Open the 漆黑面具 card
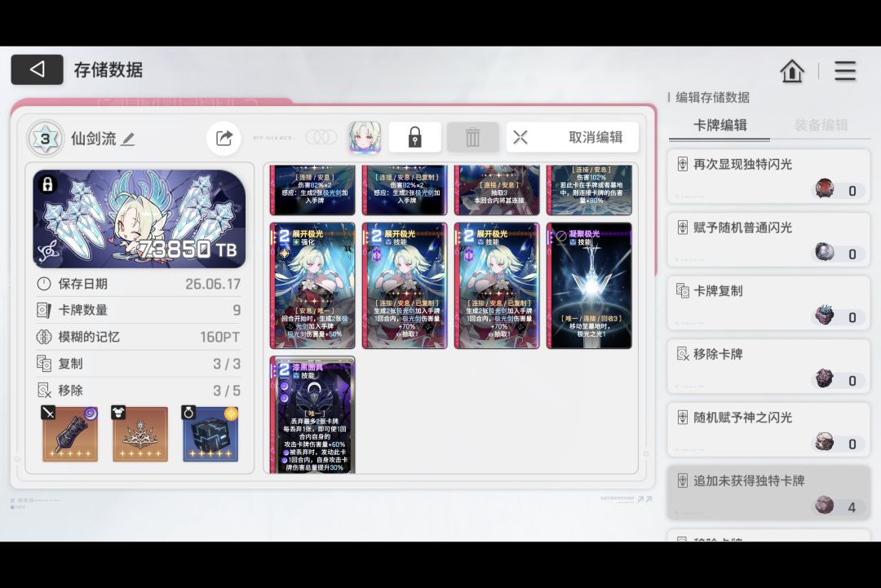Image resolution: width=881 pixels, height=588 pixels. tap(312, 414)
